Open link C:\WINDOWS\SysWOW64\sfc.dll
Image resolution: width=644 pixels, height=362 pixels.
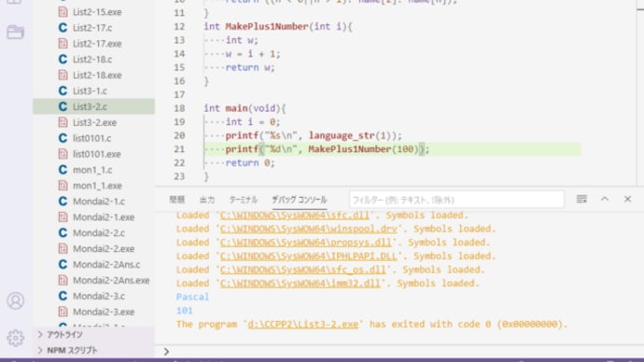point(295,216)
